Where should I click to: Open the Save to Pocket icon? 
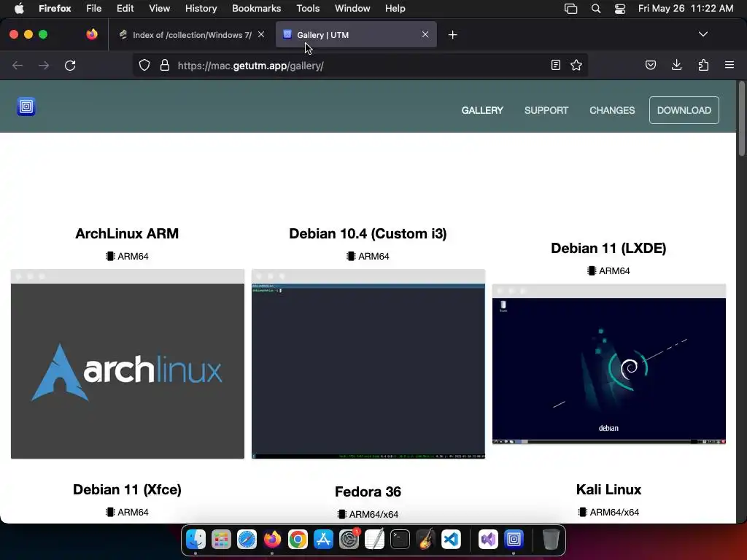pyautogui.click(x=651, y=65)
